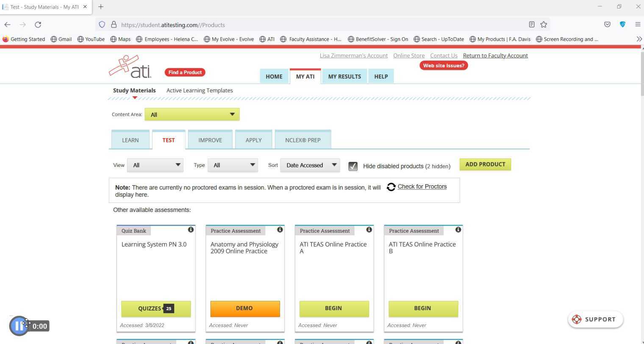Click the ADD PRODUCT button
The height and width of the screenshot is (344, 644).
pos(485,164)
